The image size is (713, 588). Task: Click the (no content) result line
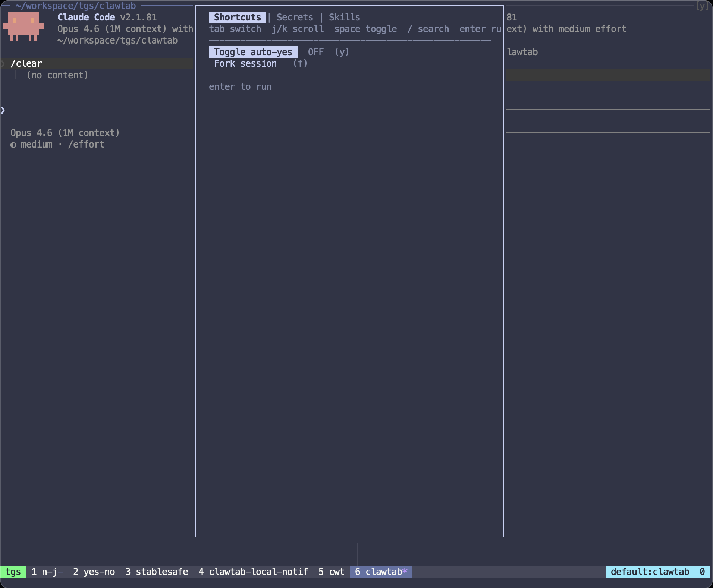click(57, 75)
